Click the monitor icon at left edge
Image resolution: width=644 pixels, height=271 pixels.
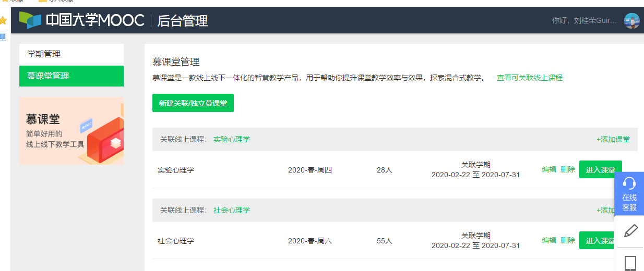(x=3, y=37)
